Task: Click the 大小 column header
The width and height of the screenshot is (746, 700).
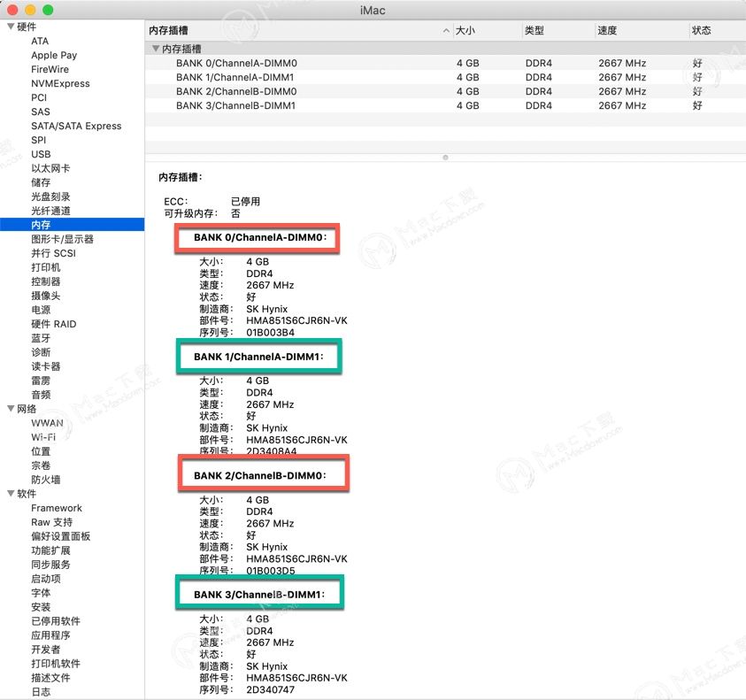Action: pyautogui.click(x=465, y=30)
